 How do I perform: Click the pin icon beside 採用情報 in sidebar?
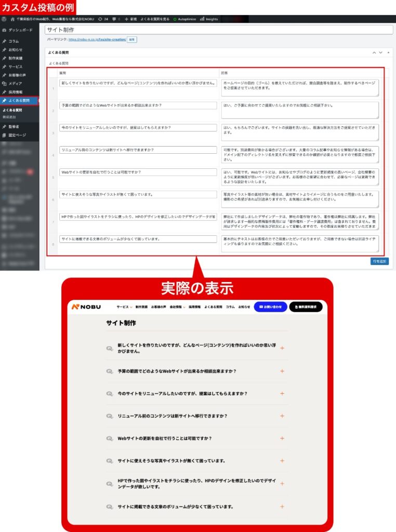[x=4, y=92]
